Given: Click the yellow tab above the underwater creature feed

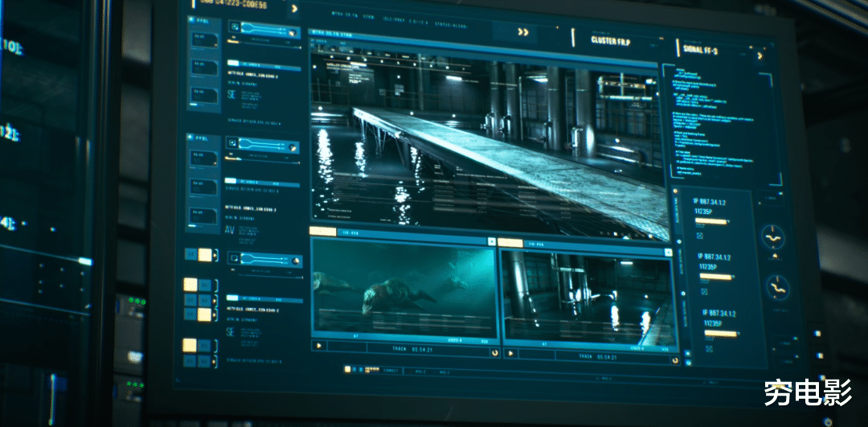Looking at the screenshot, I should point(323,231).
